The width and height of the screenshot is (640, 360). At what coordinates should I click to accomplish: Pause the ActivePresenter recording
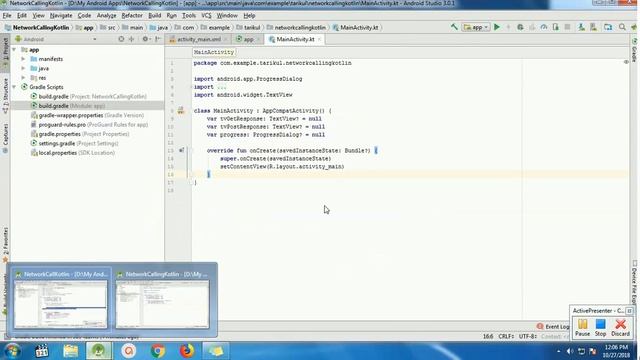[x=582, y=328]
